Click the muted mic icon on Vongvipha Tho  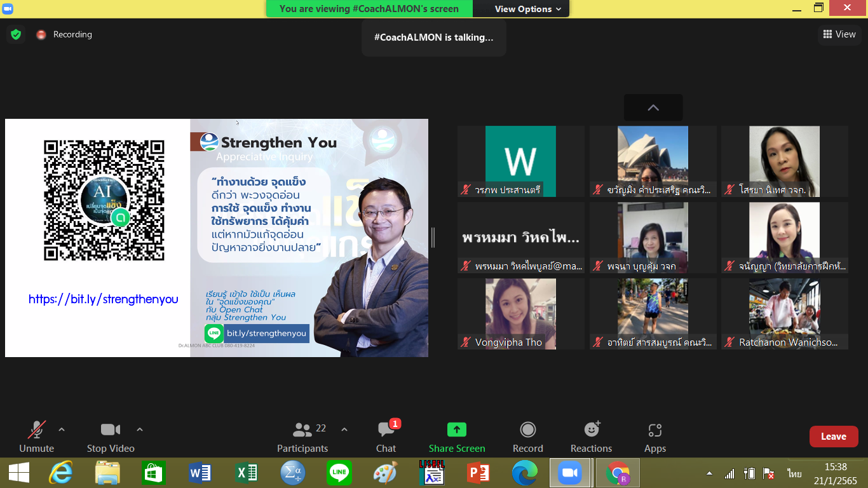(466, 342)
